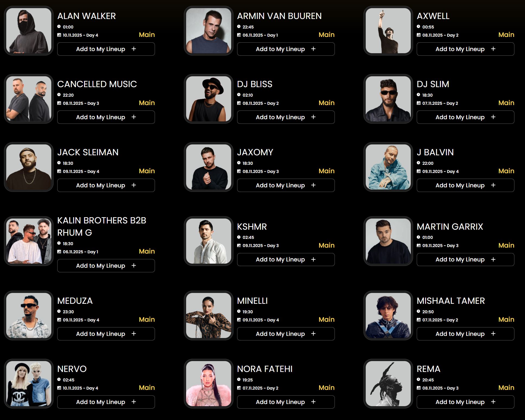Click the plus icon on Meduza's card
525x420 pixels.
coord(134,334)
